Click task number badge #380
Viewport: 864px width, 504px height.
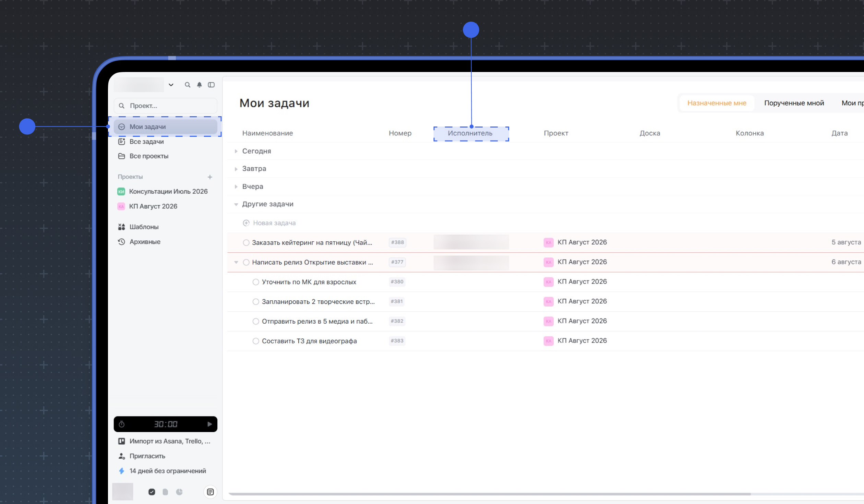click(x=397, y=282)
